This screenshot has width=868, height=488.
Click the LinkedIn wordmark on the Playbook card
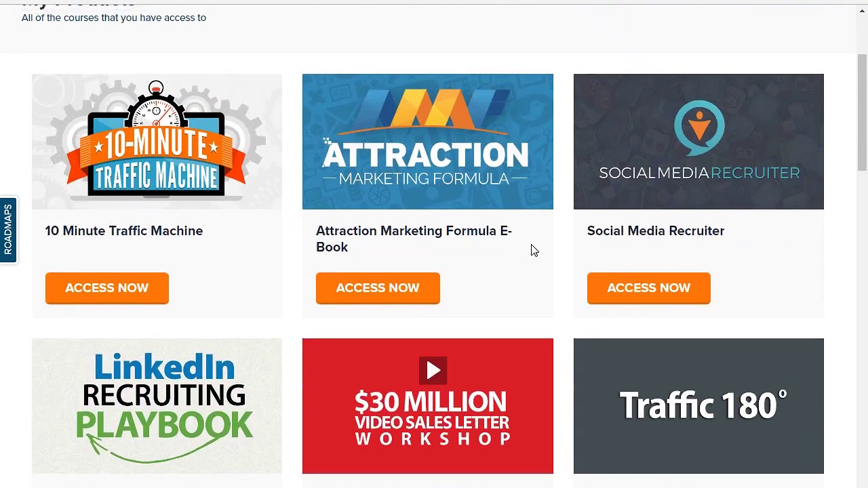coord(165,367)
